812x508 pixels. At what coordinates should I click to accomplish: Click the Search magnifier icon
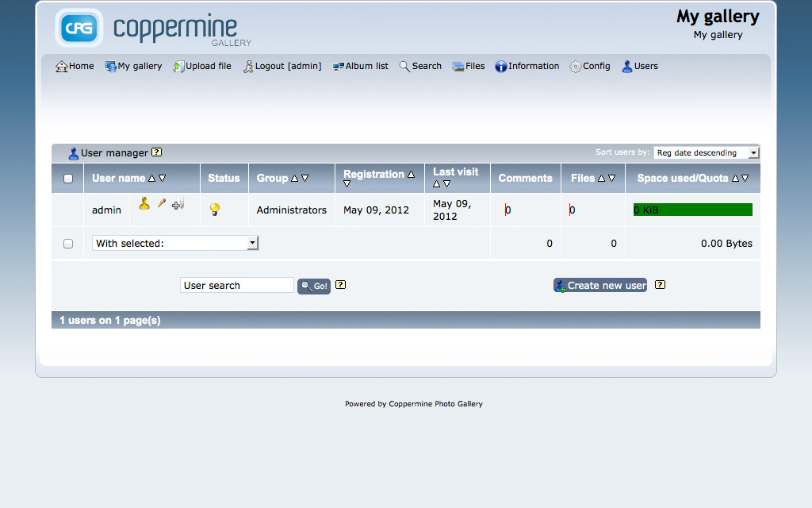coord(405,66)
